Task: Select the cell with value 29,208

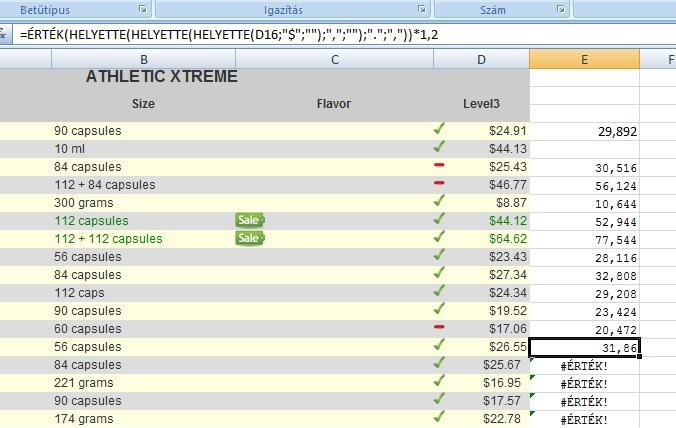Action: pos(584,294)
